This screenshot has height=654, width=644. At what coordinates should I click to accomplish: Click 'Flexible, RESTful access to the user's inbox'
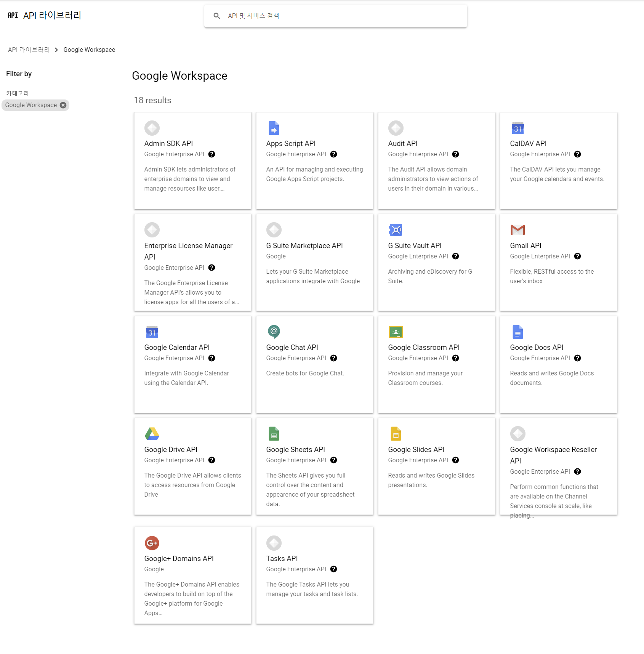[x=552, y=276]
